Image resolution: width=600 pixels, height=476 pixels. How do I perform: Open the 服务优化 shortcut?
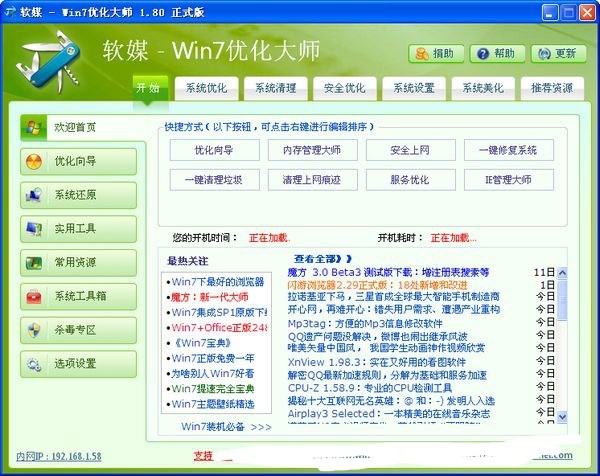pyautogui.click(x=411, y=180)
